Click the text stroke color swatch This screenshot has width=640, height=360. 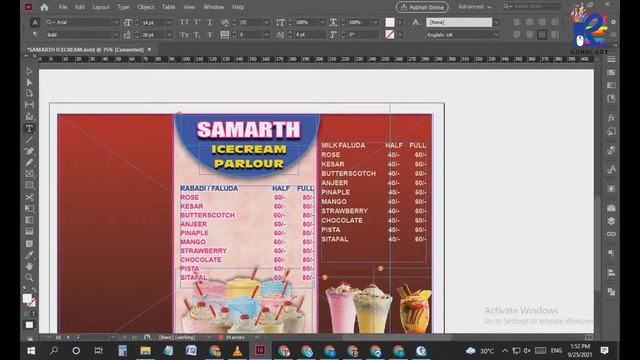coord(390,35)
